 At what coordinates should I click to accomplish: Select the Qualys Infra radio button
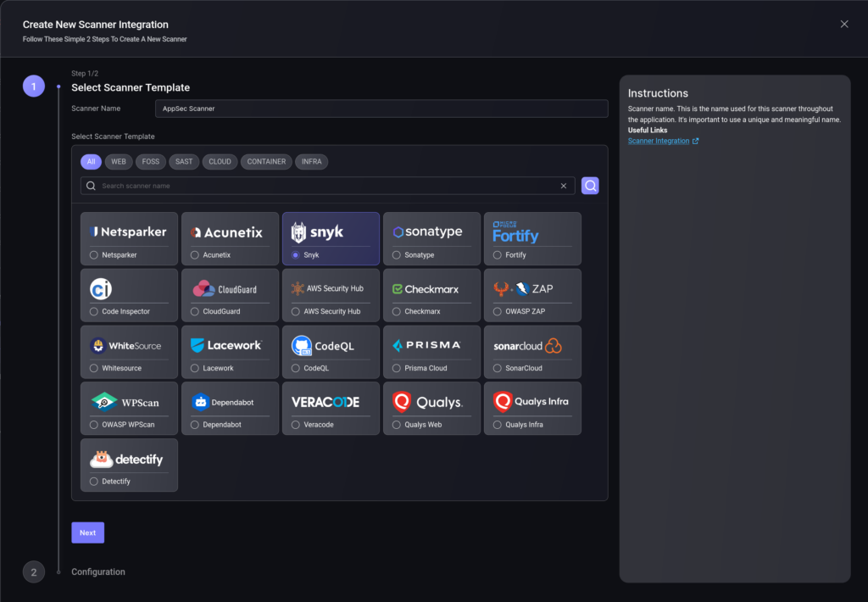(497, 424)
